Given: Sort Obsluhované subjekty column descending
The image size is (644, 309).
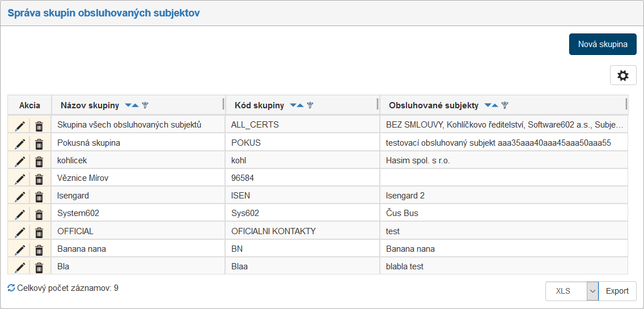Looking at the screenshot, I should point(488,105).
